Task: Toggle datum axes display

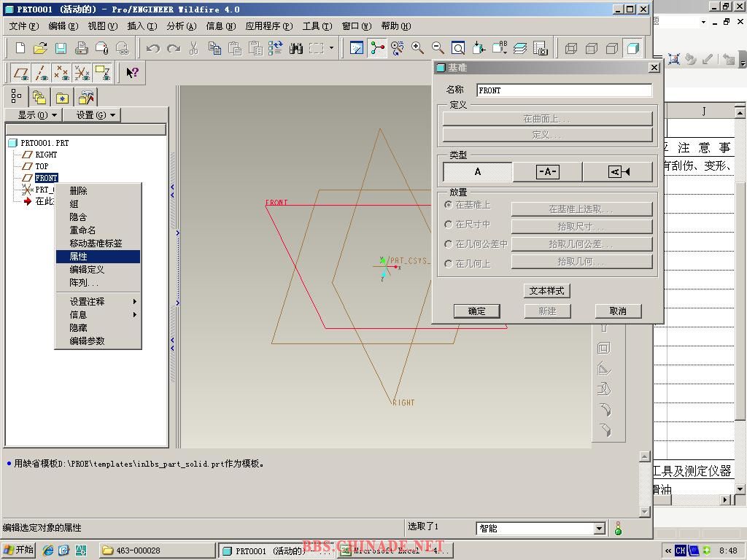Action: coord(41,73)
